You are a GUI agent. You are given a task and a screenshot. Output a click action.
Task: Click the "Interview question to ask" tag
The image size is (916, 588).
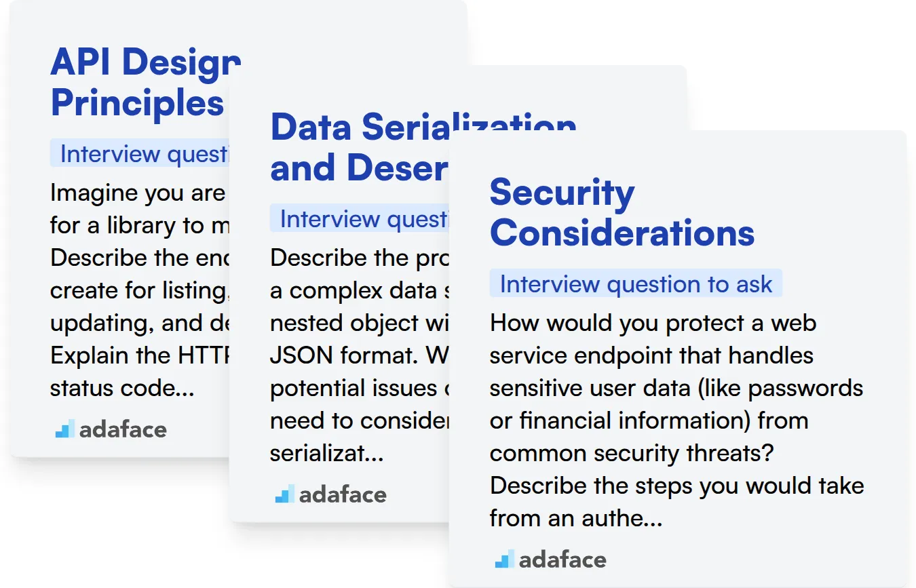(636, 283)
